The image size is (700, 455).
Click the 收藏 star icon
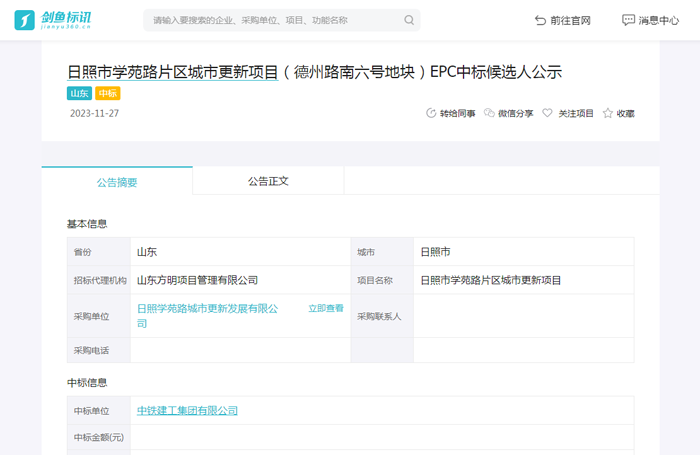click(x=608, y=113)
